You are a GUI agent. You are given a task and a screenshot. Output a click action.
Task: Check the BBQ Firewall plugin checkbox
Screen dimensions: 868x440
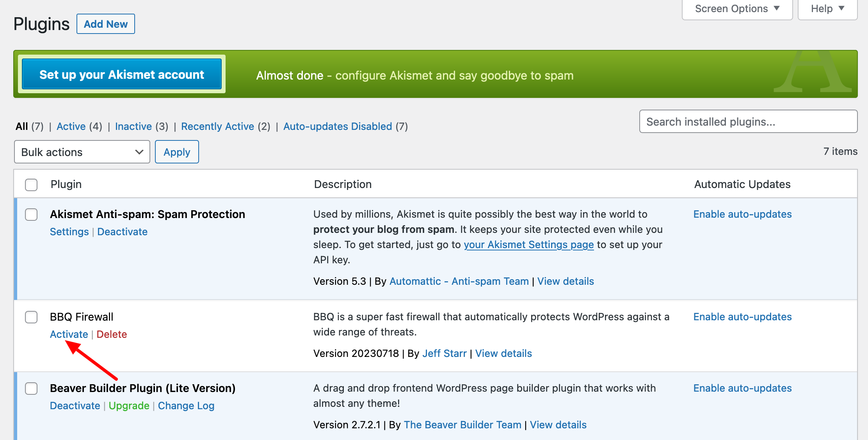31,317
